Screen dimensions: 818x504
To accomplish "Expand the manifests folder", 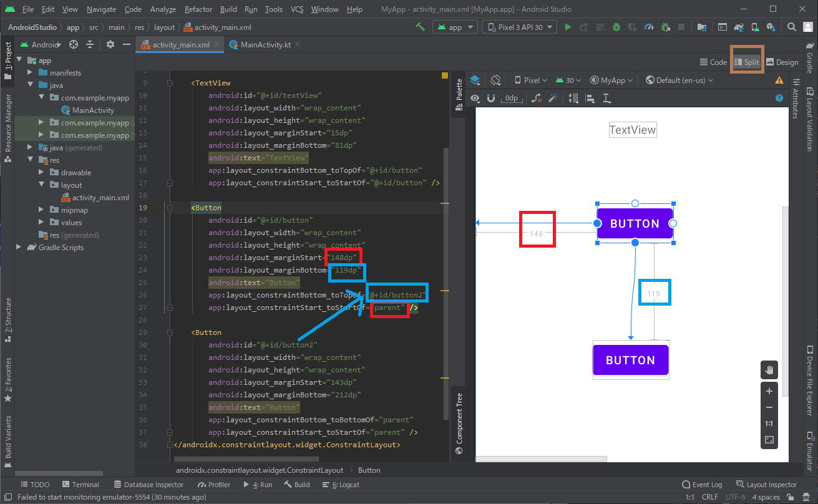I will point(30,73).
